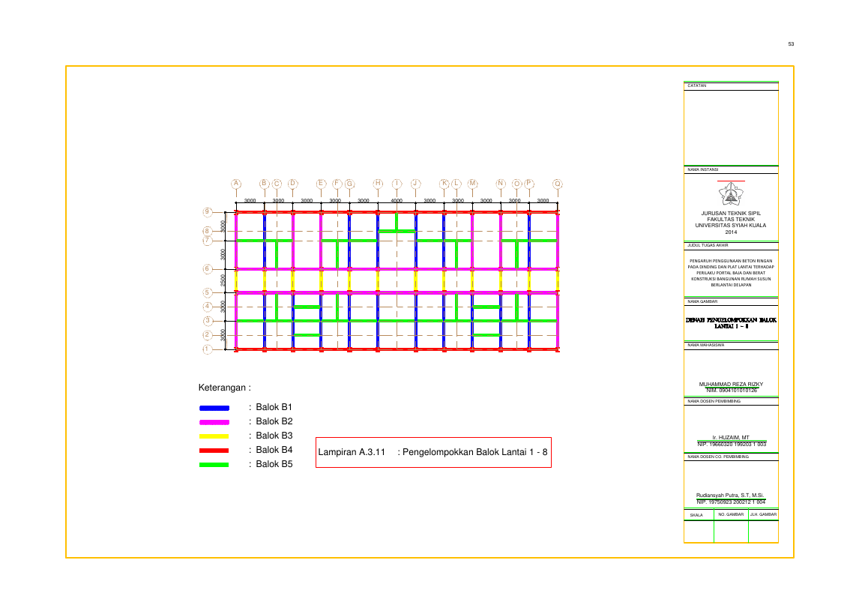Select the yellow Balok B3 legend swatch

(214, 436)
